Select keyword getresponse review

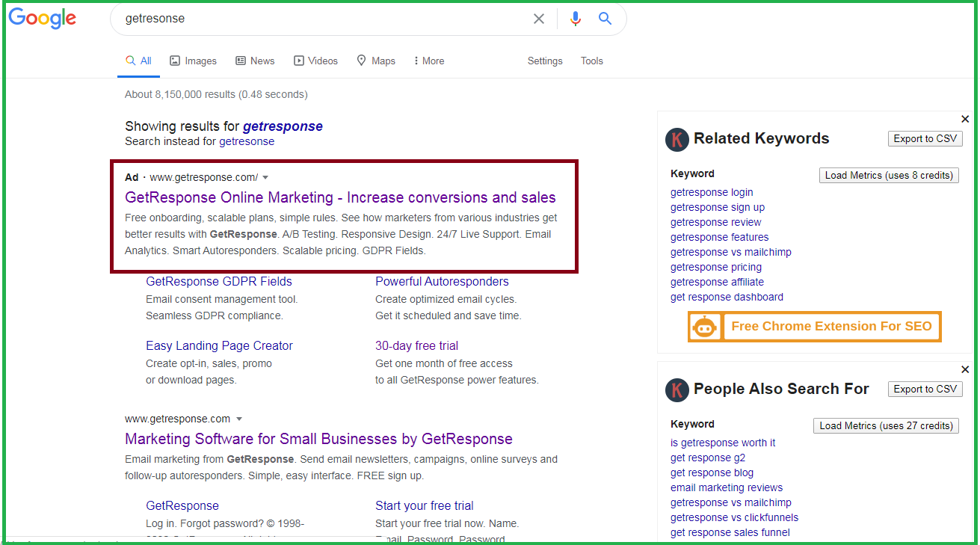point(715,223)
